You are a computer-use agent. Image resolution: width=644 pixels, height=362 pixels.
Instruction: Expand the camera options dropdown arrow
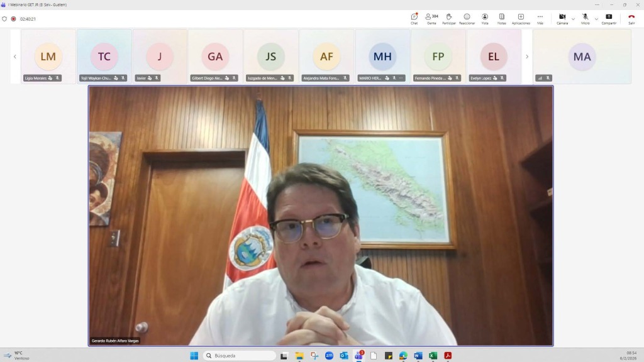click(x=573, y=19)
